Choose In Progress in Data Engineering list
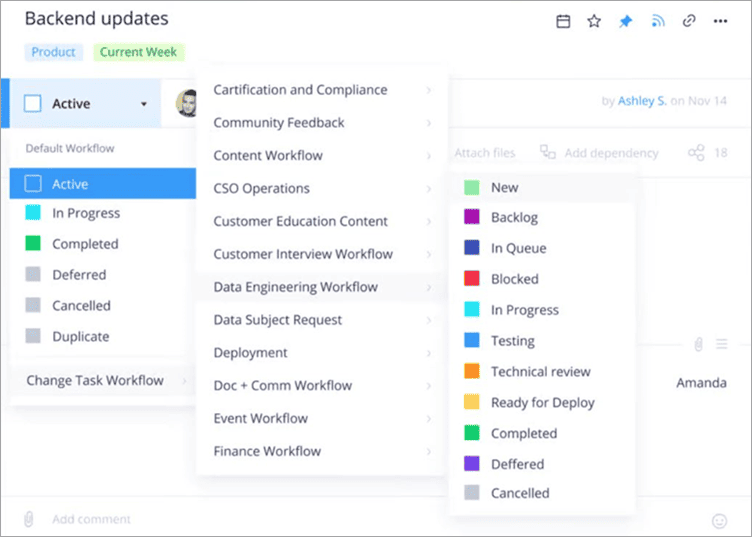Screen dimensions: 752x537 (542, 310)
